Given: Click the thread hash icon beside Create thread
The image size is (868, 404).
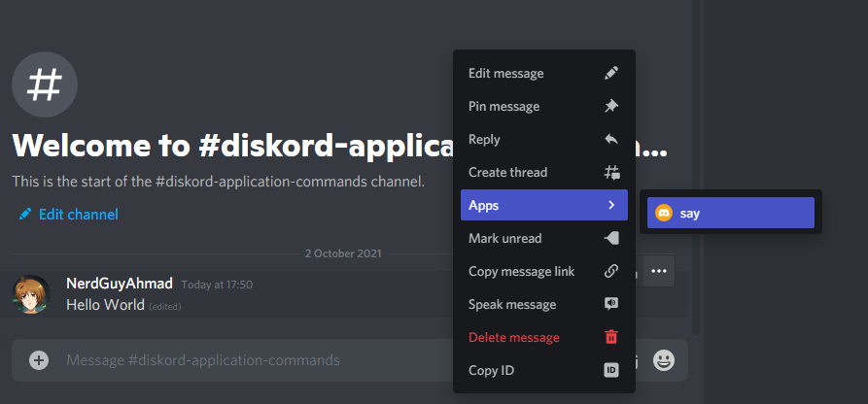Looking at the screenshot, I should coord(611,172).
